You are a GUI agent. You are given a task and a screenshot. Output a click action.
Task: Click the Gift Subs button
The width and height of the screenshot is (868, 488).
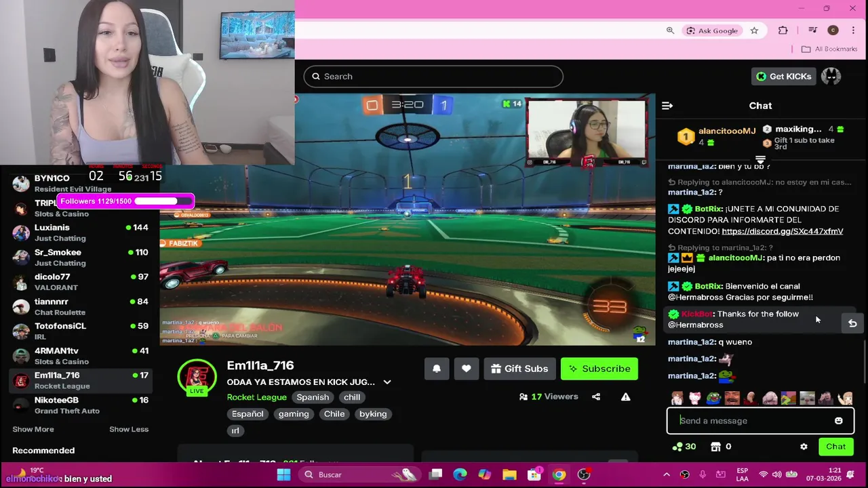[x=519, y=369]
